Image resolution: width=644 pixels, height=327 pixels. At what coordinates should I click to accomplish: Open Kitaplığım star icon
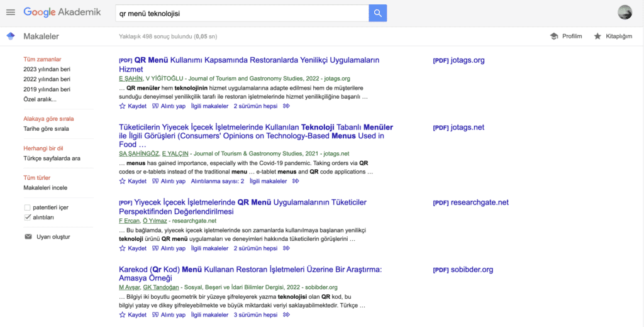tap(597, 36)
